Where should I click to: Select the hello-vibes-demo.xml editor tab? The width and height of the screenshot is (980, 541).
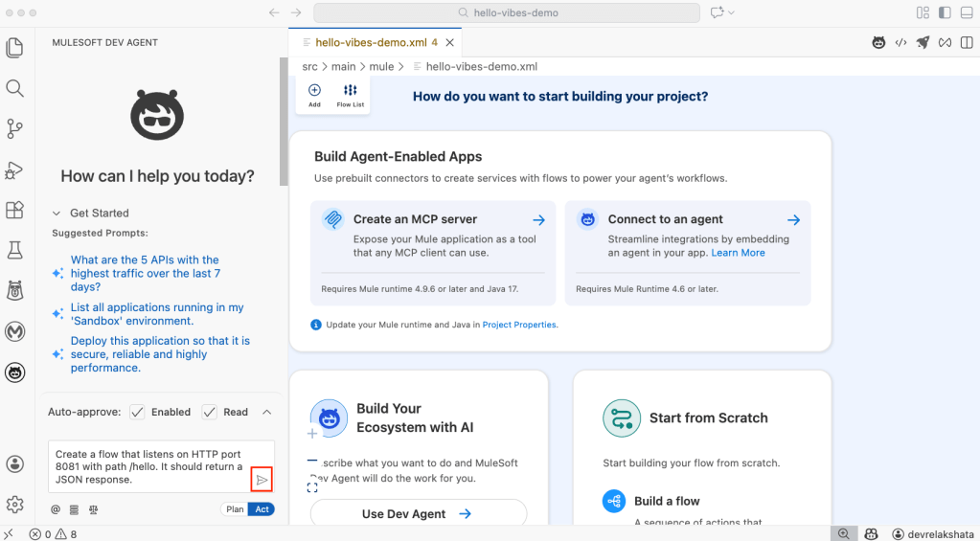point(370,42)
